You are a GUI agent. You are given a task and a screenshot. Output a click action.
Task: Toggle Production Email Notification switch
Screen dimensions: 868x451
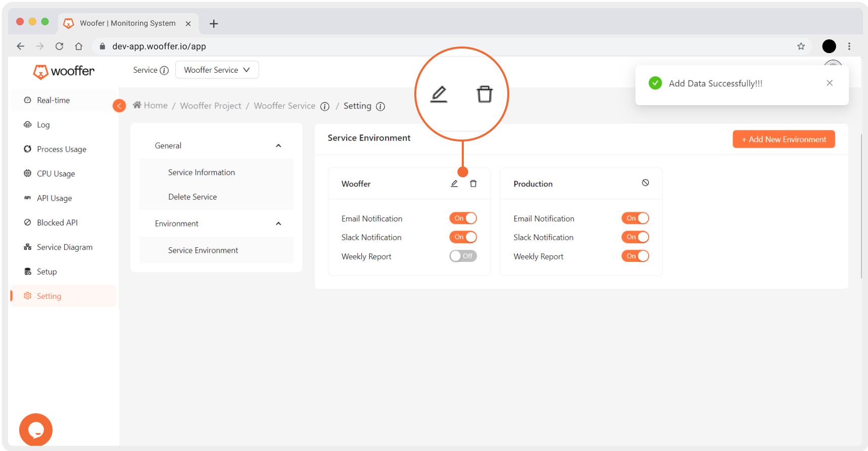pos(635,218)
